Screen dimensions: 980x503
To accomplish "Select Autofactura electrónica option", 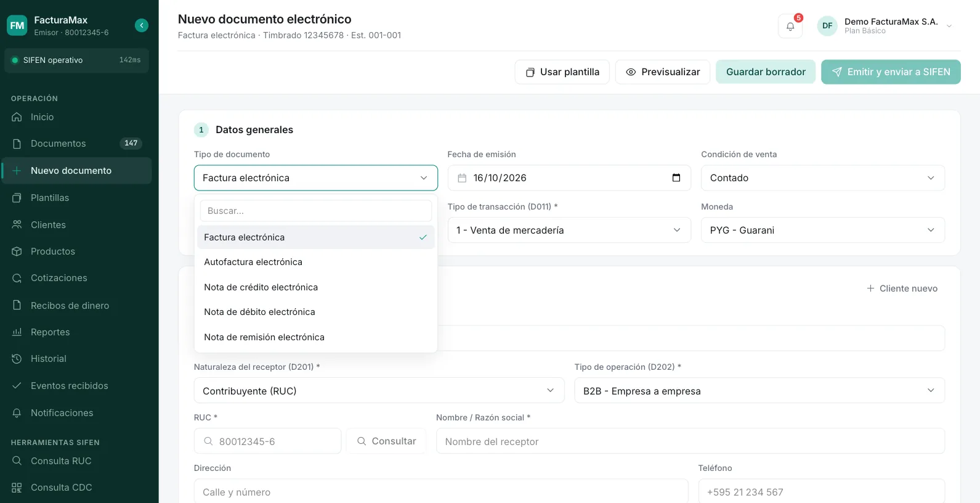I will (316, 262).
